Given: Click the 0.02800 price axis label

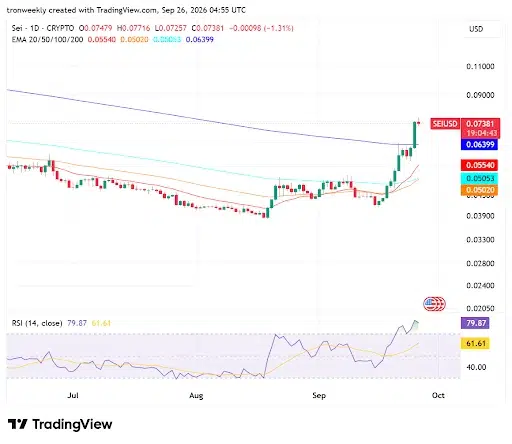Looking at the screenshot, I should 480,263.
